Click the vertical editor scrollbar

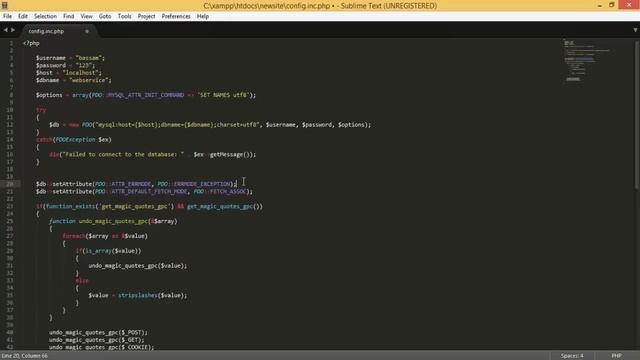click(x=637, y=114)
